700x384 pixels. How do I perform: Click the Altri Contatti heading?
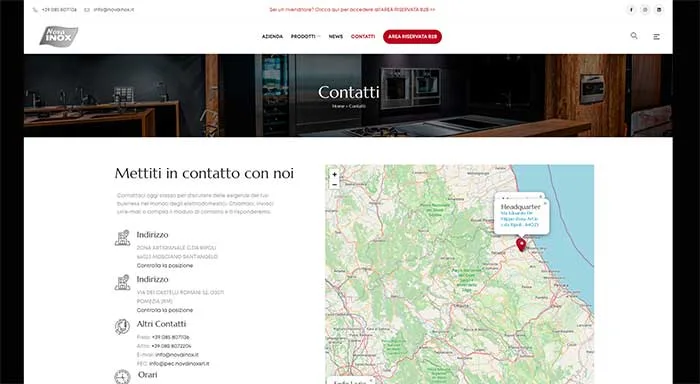click(161, 324)
